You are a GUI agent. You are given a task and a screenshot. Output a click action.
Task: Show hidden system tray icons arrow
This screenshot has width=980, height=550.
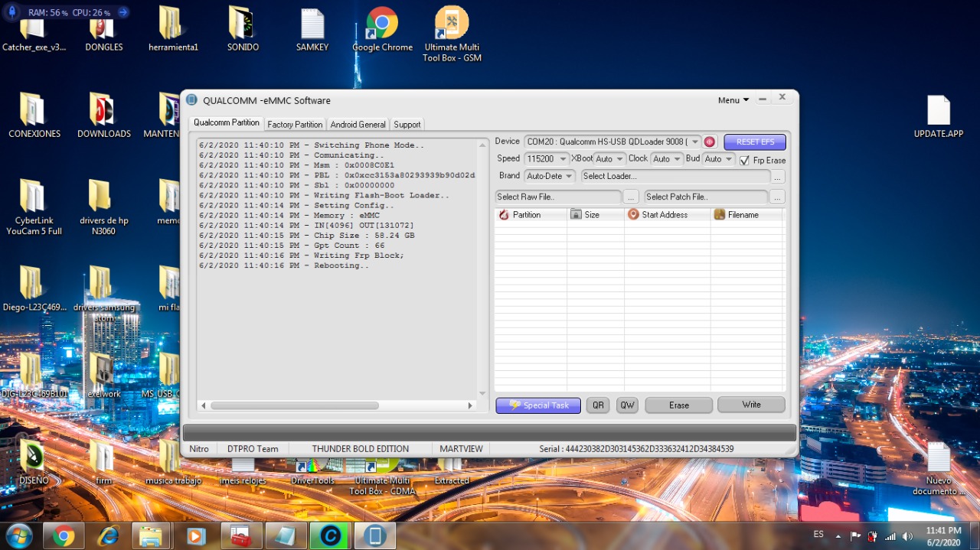click(838, 536)
